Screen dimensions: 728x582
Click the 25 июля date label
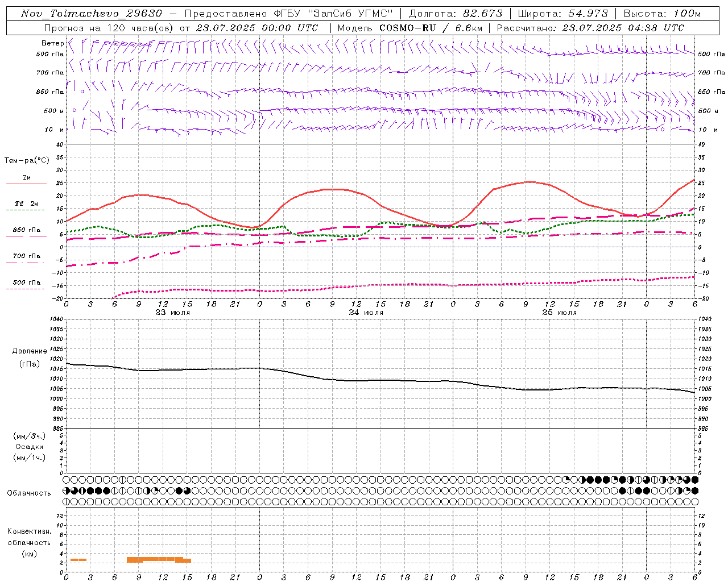(x=560, y=313)
